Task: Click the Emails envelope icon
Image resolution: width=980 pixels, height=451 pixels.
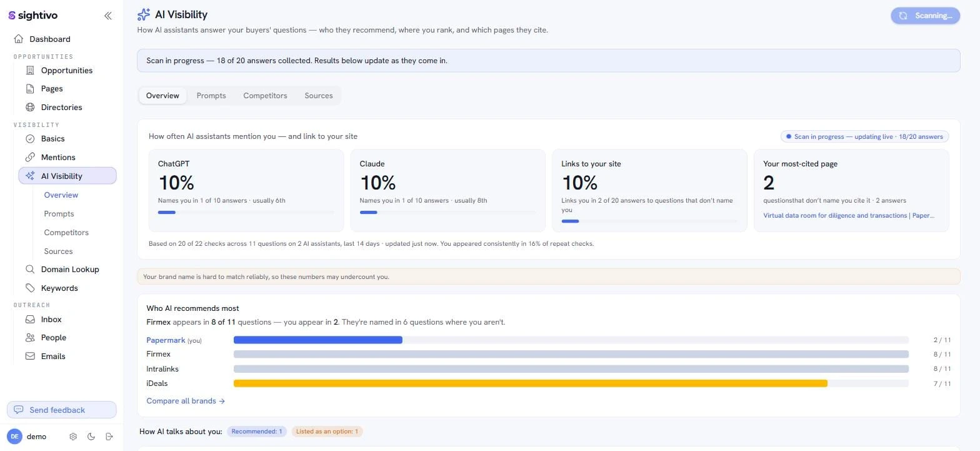Action: tap(30, 356)
